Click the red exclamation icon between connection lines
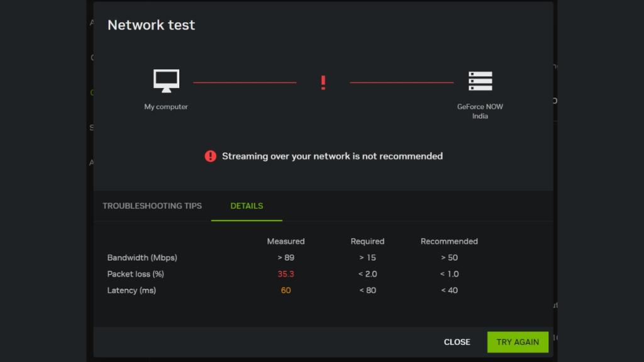Image resolution: width=644 pixels, height=362 pixels. [323, 82]
